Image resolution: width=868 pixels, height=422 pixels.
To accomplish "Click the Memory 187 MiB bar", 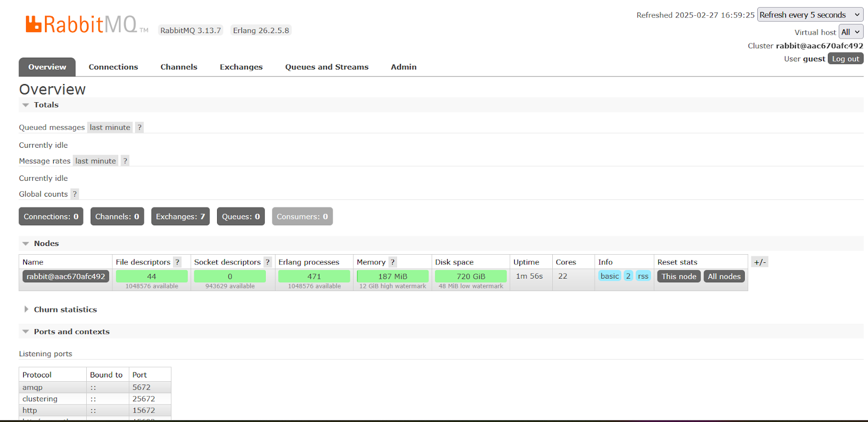I will (393, 276).
